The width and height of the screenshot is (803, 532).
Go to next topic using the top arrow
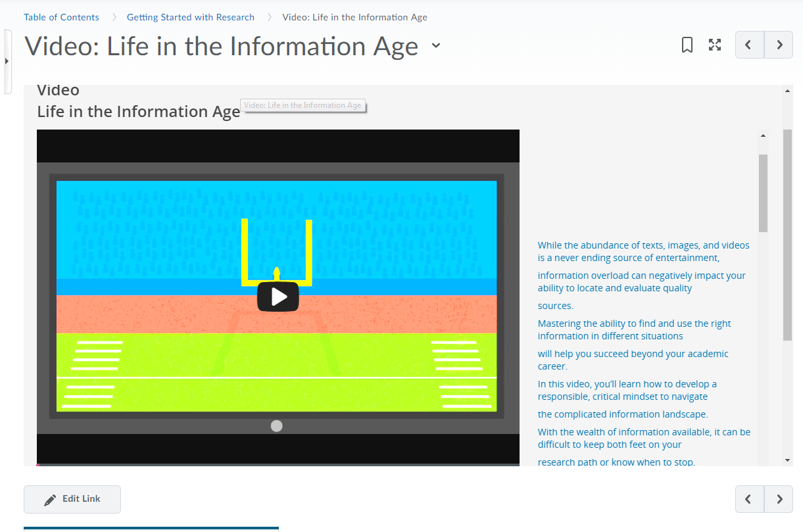point(779,45)
